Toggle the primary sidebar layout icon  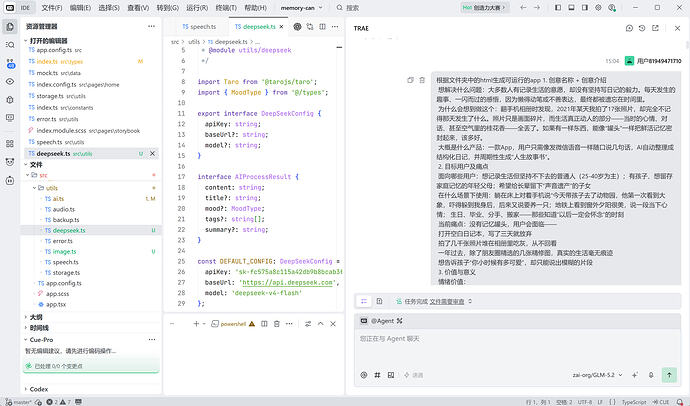558,7
